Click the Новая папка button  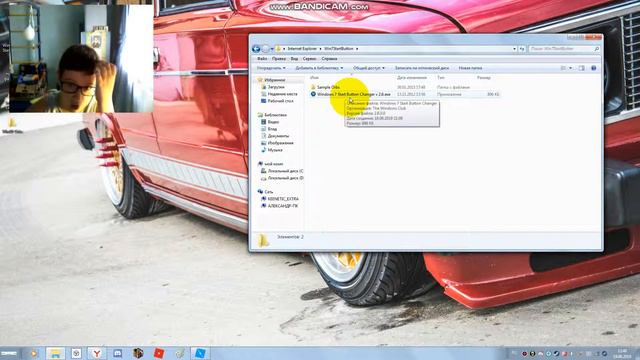pos(470,68)
